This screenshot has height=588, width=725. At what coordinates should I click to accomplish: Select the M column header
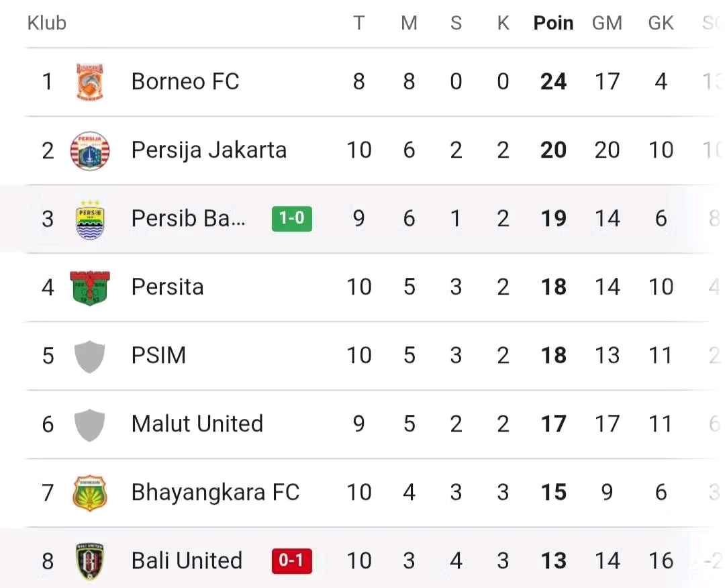pyautogui.click(x=409, y=22)
